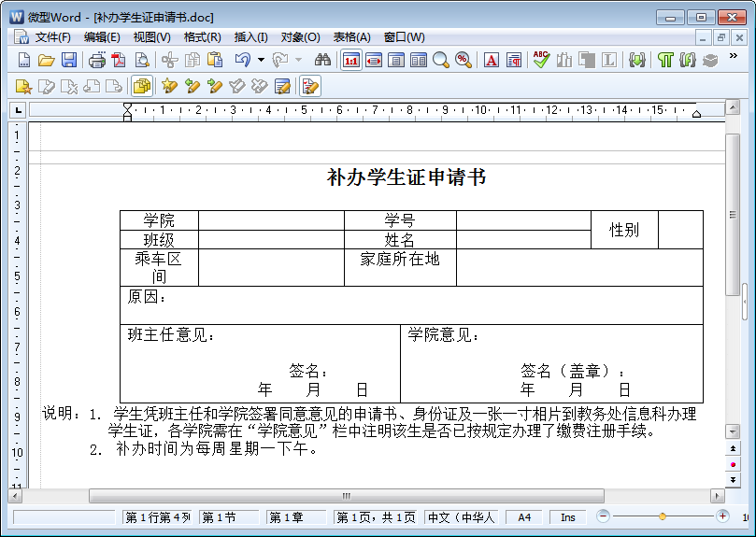
Task: Click the A4 paper size status field
Action: tap(524, 517)
